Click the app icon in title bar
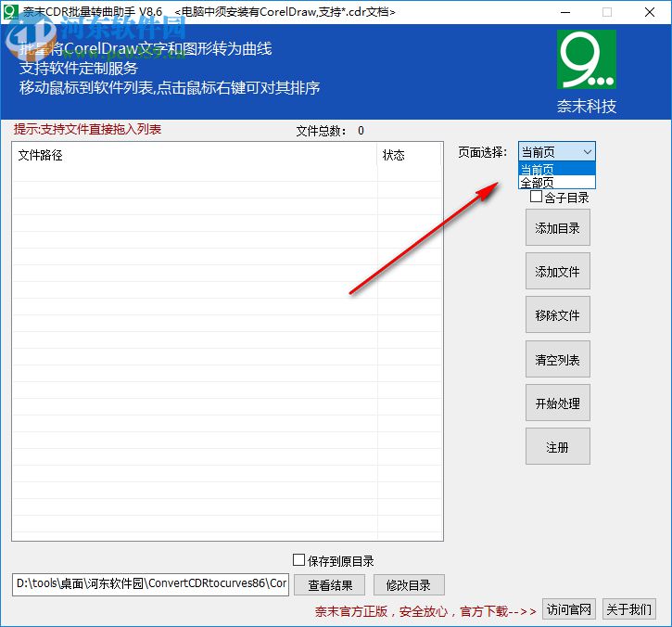 (x=11, y=11)
